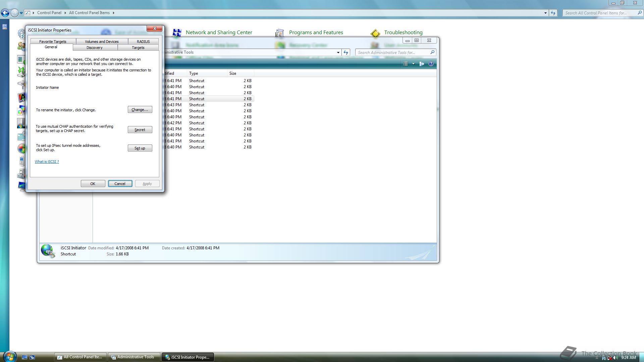
Task: Open the Troubleshooting yellow diamond icon
Action: [x=375, y=33]
